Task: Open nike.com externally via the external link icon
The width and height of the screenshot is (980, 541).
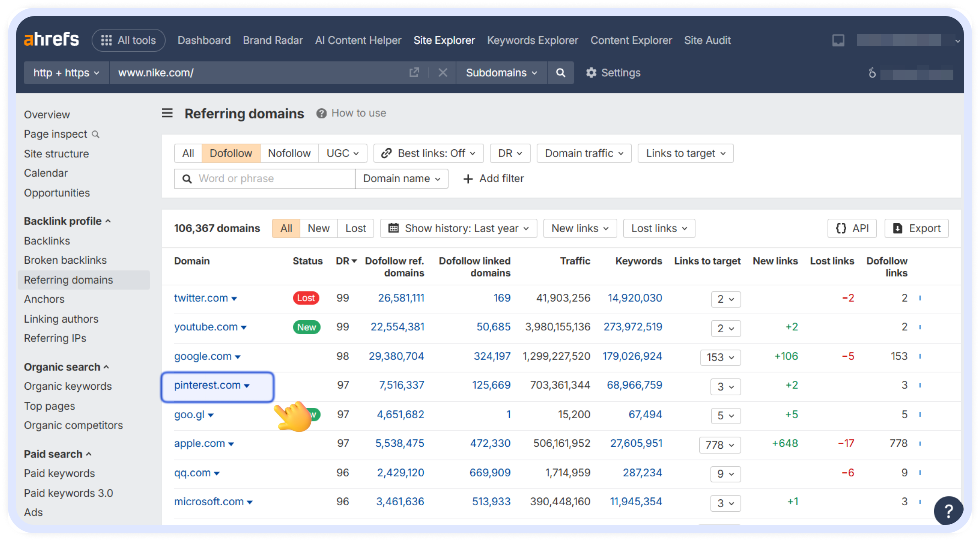Action: point(414,73)
